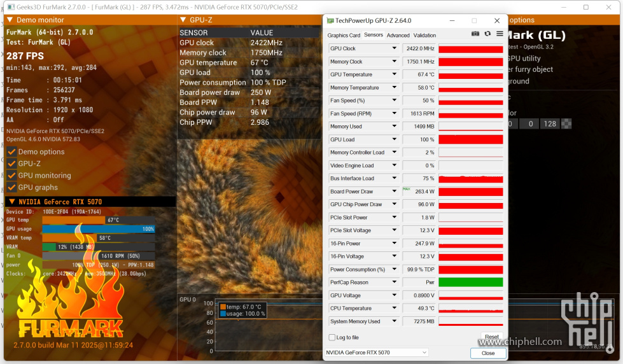Click the 49.3 °C CPU Temperature value
This screenshot has width=623, height=364.
click(x=420, y=309)
